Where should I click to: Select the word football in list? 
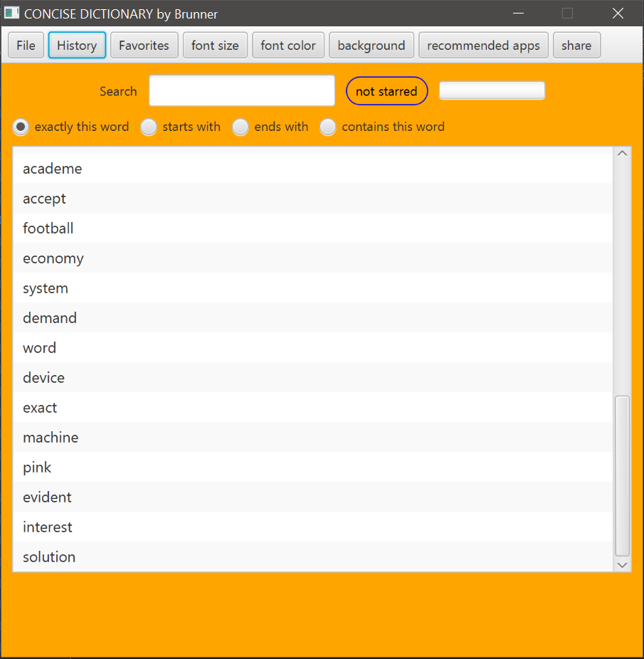313,228
